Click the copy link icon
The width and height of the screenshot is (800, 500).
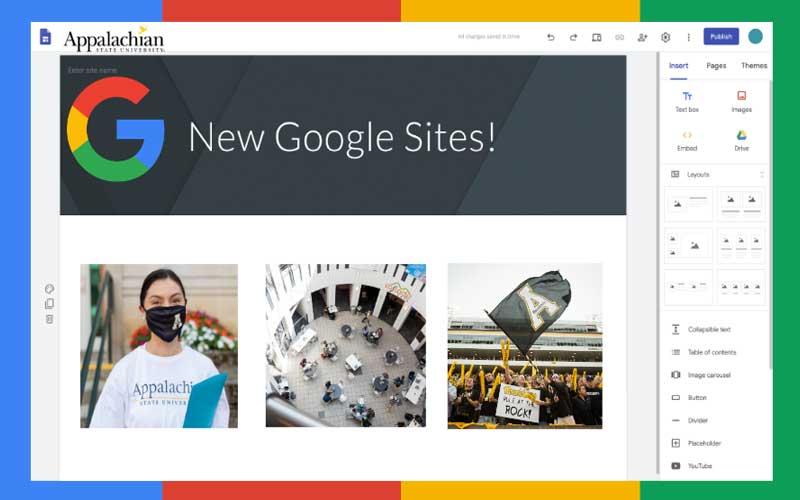click(x=619, y=37)
